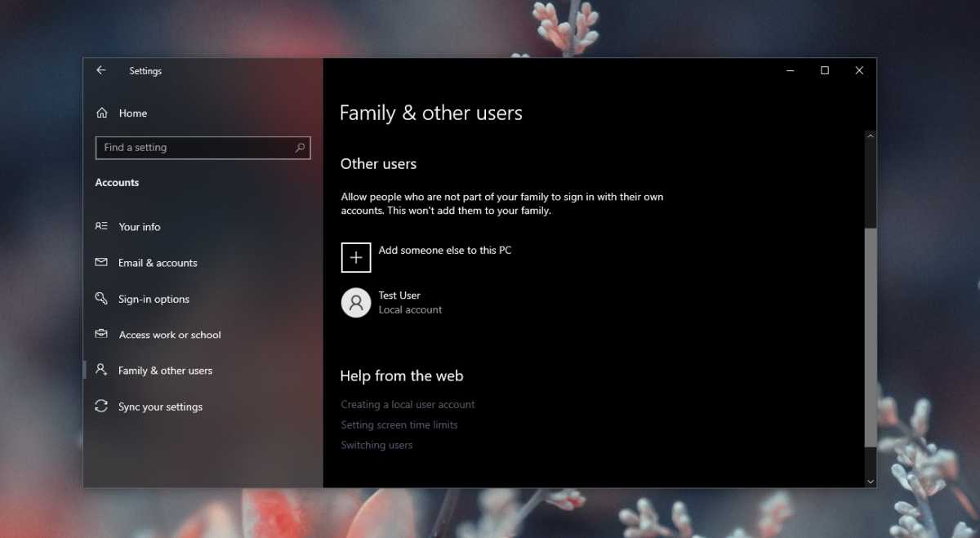Go to Sign-in options
Viewport: 980px width, 538px height.
154,300
